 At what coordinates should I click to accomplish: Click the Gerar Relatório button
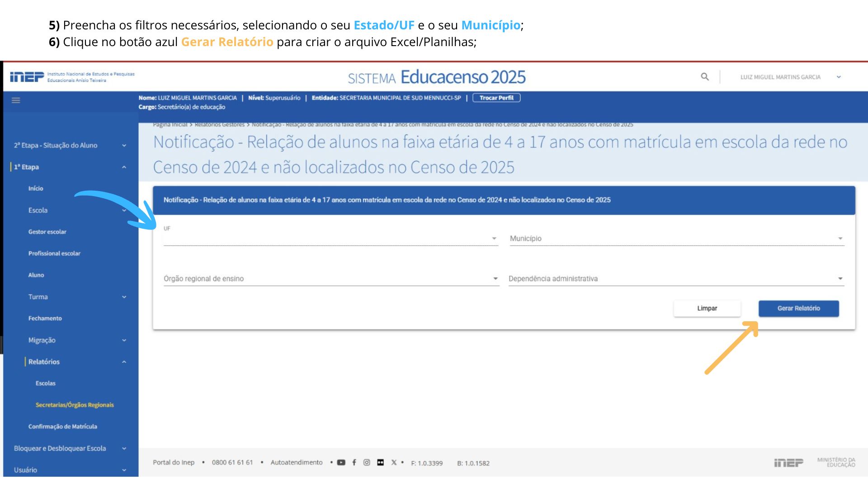(x=798, y=308)
